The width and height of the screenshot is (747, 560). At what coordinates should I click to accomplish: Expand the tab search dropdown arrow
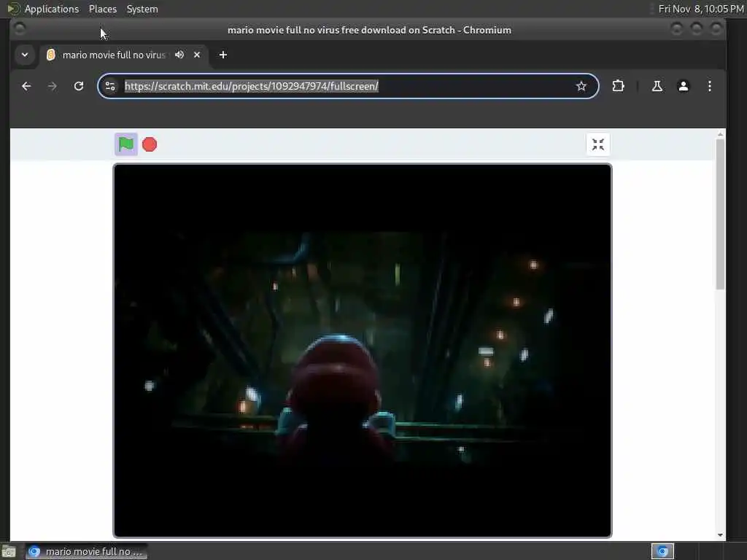[25, 55]
